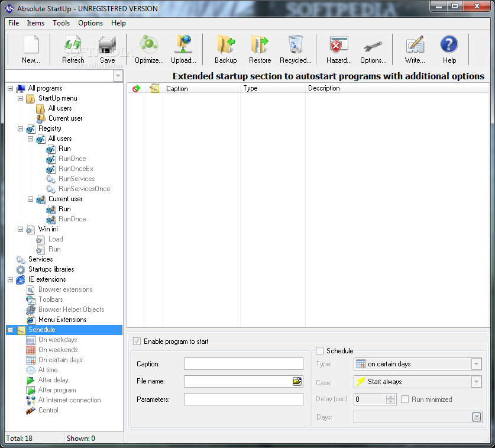Select Startups libraries tree item
Screen dimensions: 495x448
51,269
